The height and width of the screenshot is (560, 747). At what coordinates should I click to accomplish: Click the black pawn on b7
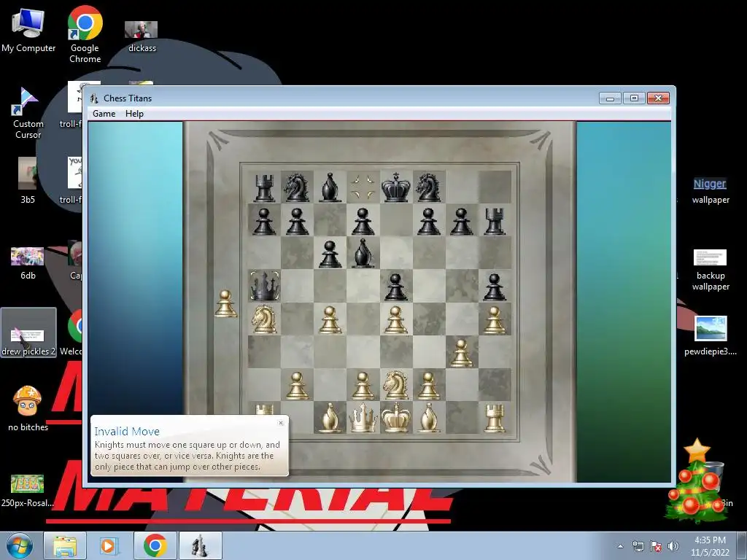click(297, 221)
